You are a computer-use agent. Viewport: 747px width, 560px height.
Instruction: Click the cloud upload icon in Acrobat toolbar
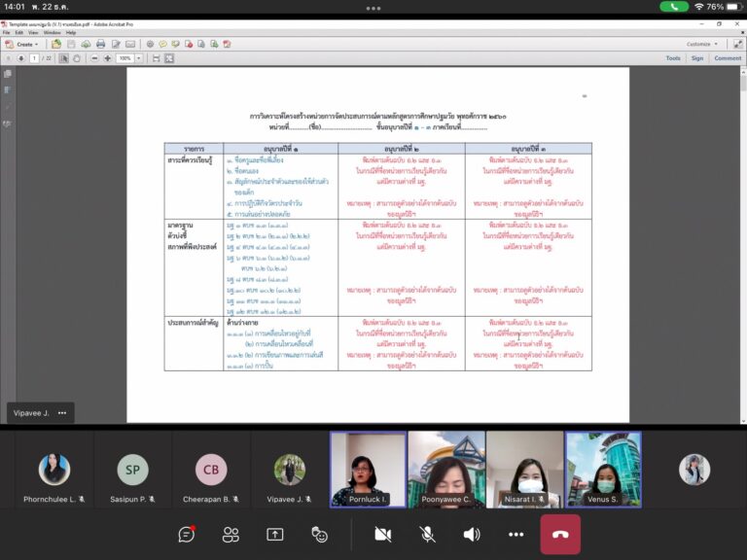point(86,45)
